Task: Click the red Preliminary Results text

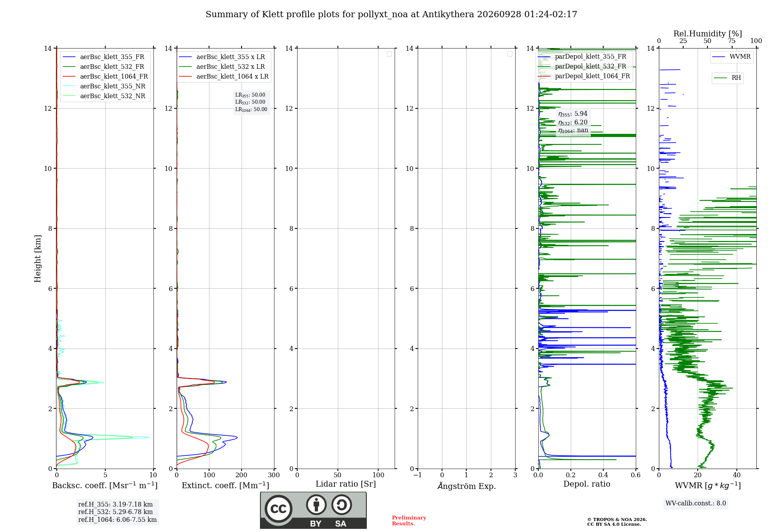Action: 409,521
